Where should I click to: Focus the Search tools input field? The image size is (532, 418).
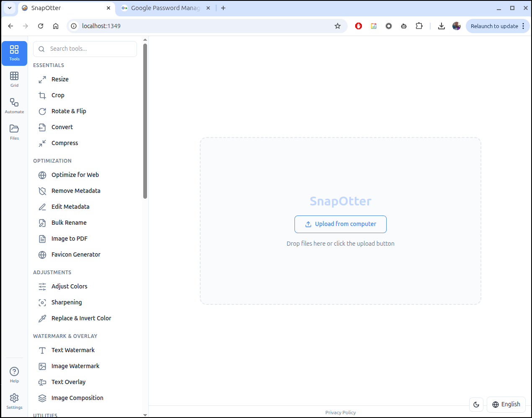(85, 49)
